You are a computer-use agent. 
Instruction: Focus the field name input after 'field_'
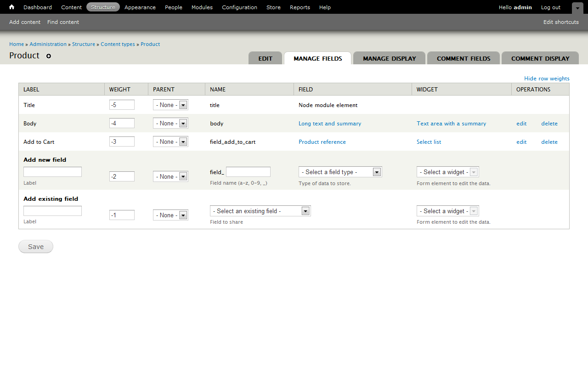coord(248,172)
